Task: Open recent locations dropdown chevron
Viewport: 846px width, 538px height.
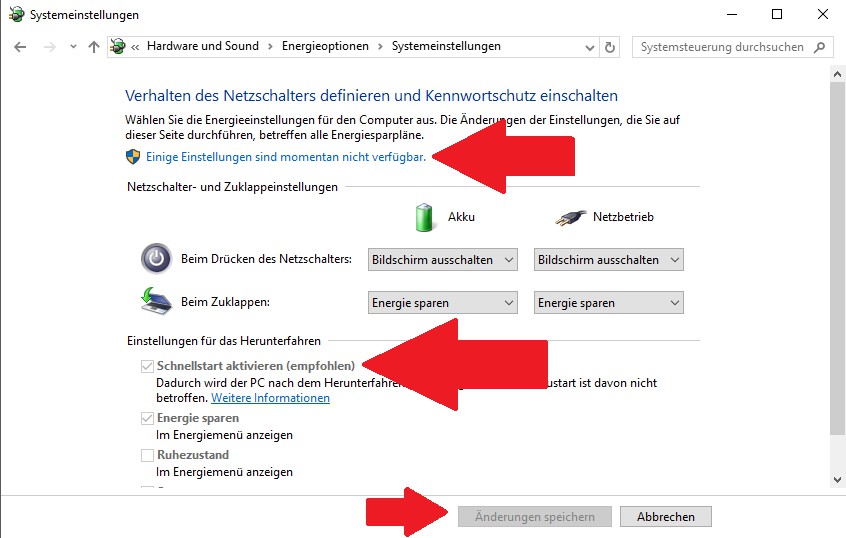Action: point(73,47)
